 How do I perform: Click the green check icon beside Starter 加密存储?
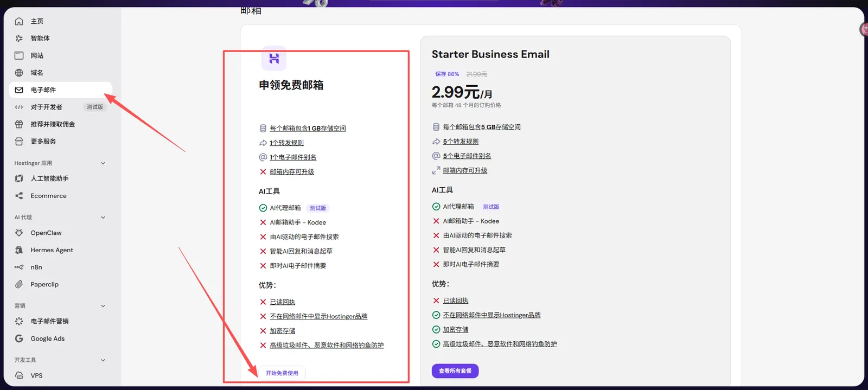pyautogui.click(x=436, y=329)
